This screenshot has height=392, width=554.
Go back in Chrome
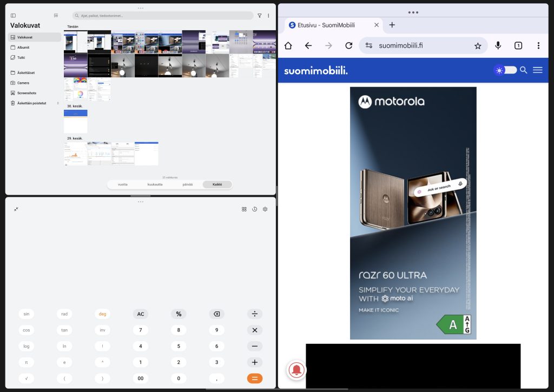[308, 45]
